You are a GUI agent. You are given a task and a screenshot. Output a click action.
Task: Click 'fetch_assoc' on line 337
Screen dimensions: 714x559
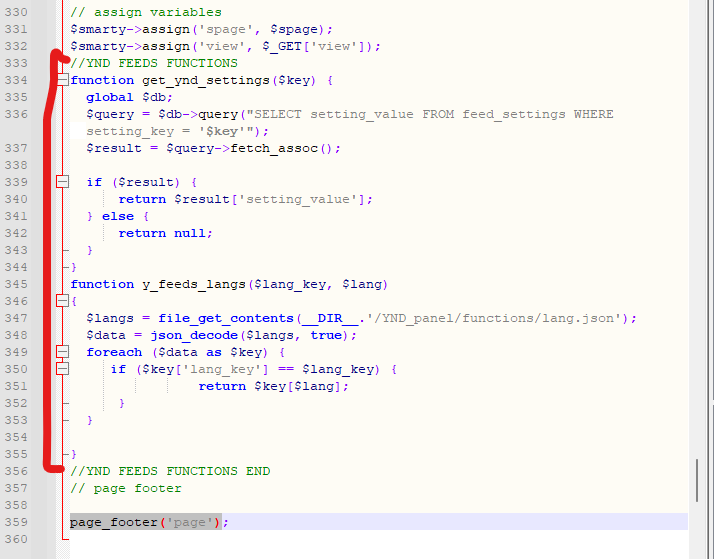point(274,148)
